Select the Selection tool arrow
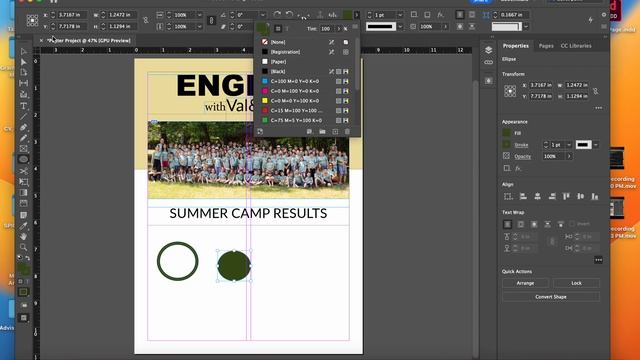 (23, 51)
